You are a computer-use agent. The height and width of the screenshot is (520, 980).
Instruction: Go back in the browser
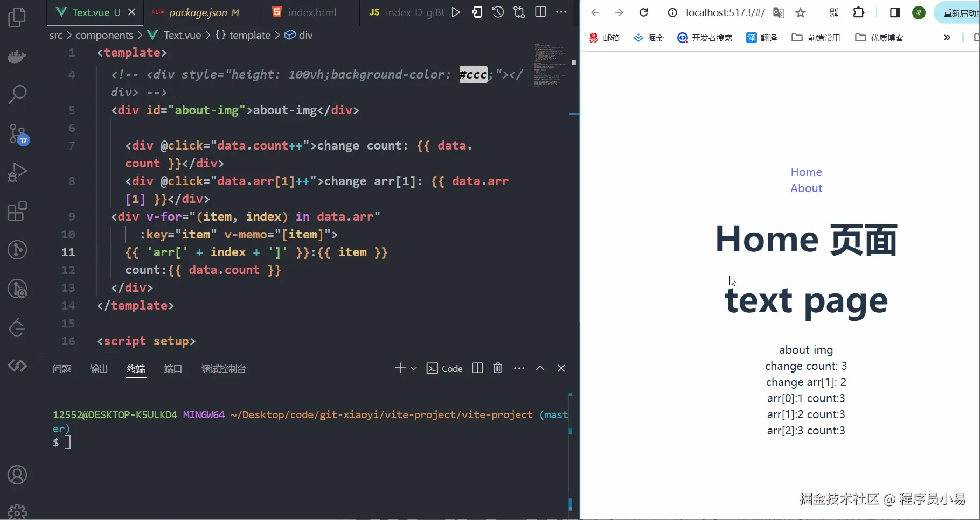(x=595, y=12)
